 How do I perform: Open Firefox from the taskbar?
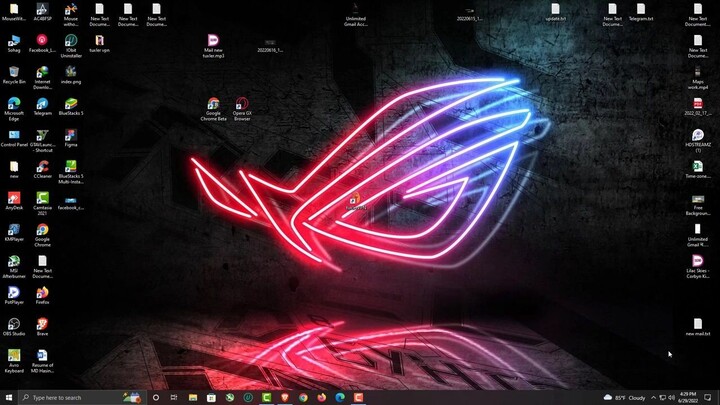point(321,397)
